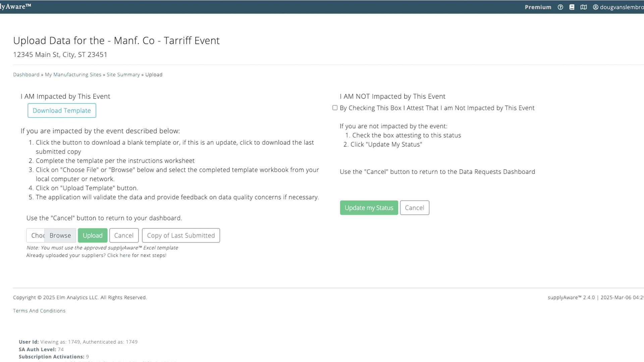This screenshot has width=644, height=362.
Task: Click the 'here' next steps link
Action: click(125, 255)
